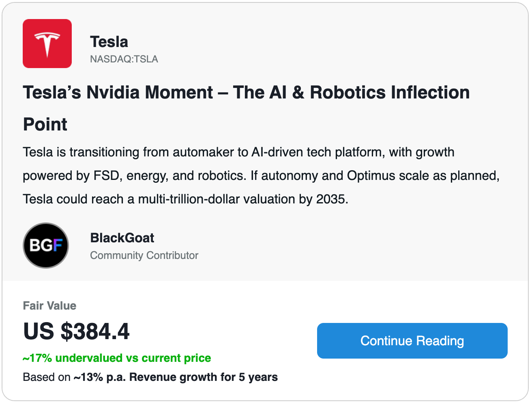Viewport: 532px width, 406px height.
Task: Open the Tesla company name link
Action: tap(109, 42)
